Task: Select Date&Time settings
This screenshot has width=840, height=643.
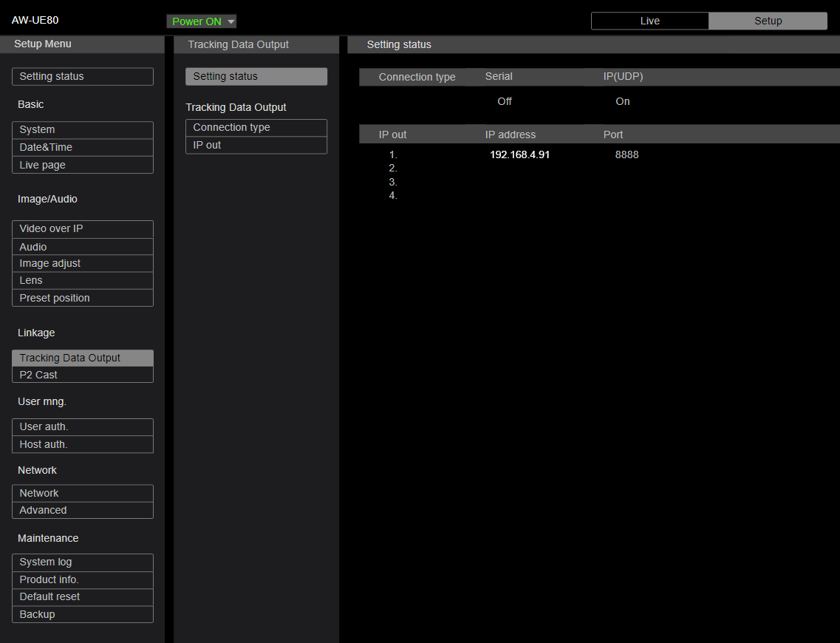Action: (83, 147)
